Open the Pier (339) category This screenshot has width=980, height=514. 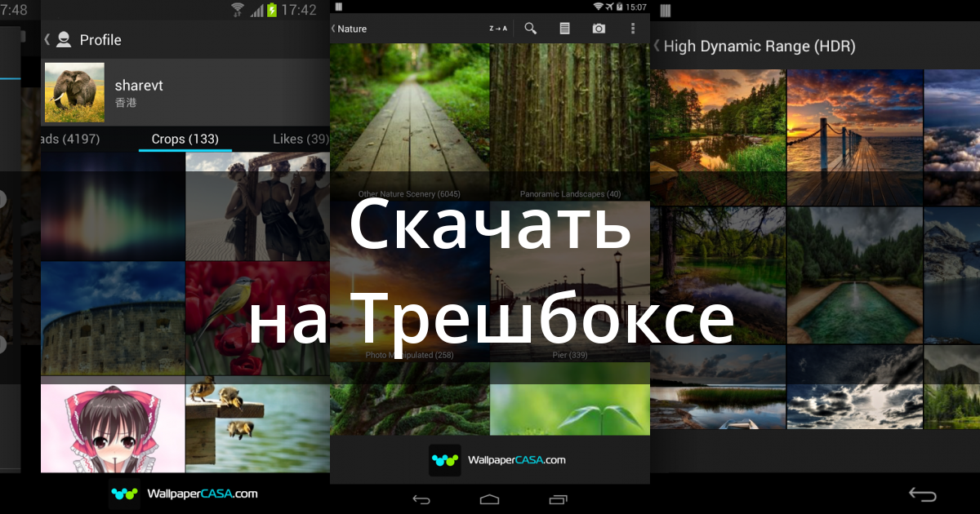570,282
